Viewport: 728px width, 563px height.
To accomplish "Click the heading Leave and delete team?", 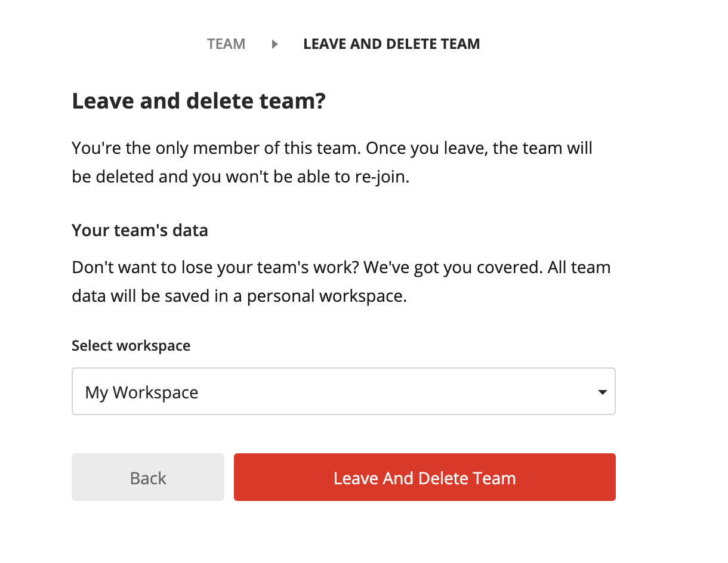I will coord(199,100).
